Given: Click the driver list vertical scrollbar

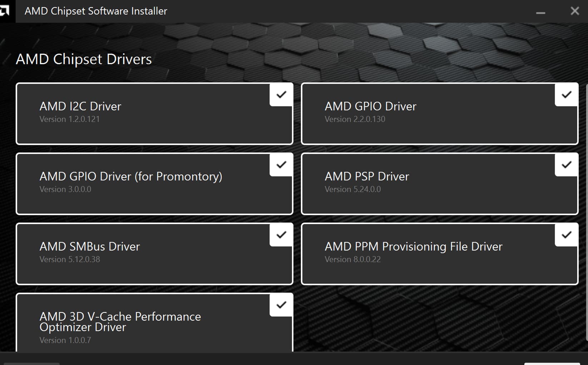Looking at the screenshot, I should tap(586, 211).
